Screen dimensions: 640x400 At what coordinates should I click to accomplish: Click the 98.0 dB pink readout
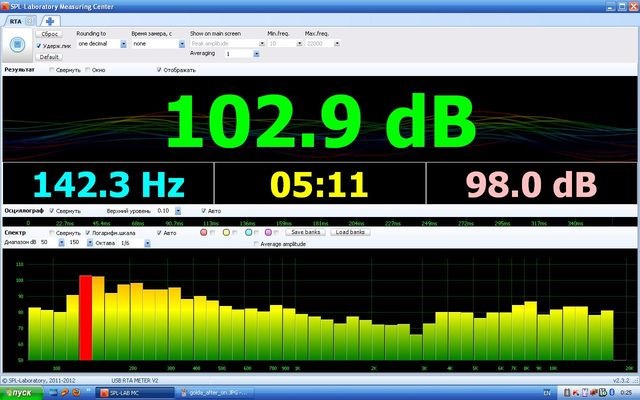tap(531, 184)
